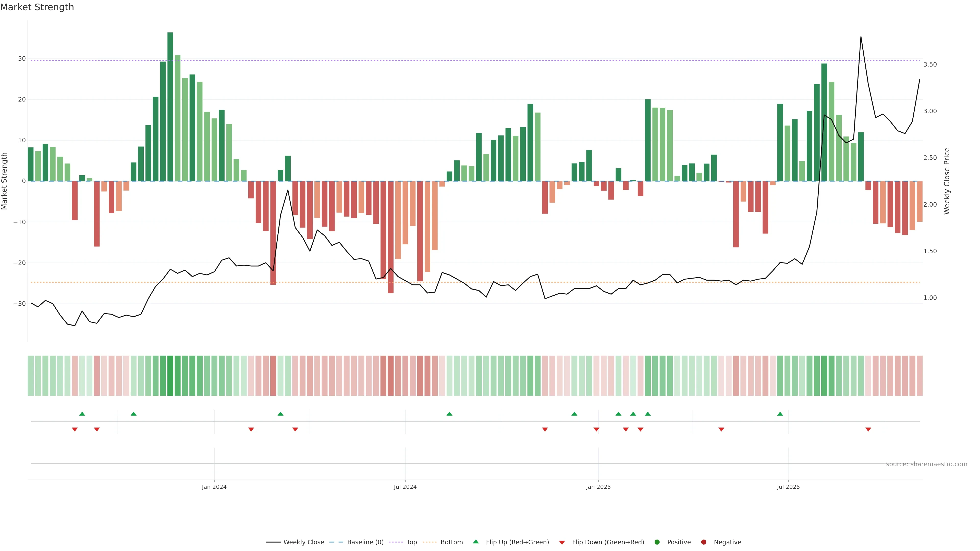The height and width of the screenshot is (551, 980).
Task: Click the last red flip-down triangle marker
Action: [868, 429]
